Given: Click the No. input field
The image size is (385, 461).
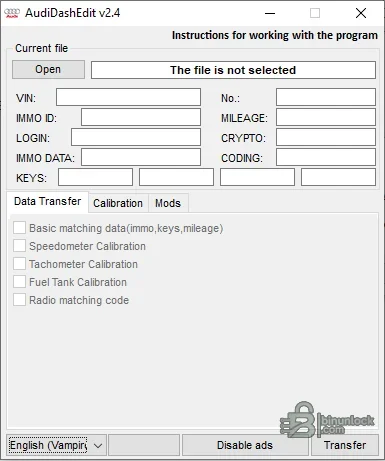Looking at the screenshot, I should [x=326, y=97].
